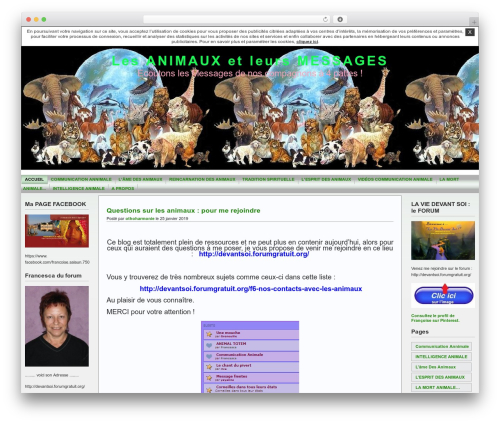Open the purple forum topics list image
This screenshot has height=423, width=500.
coord(250,357)
